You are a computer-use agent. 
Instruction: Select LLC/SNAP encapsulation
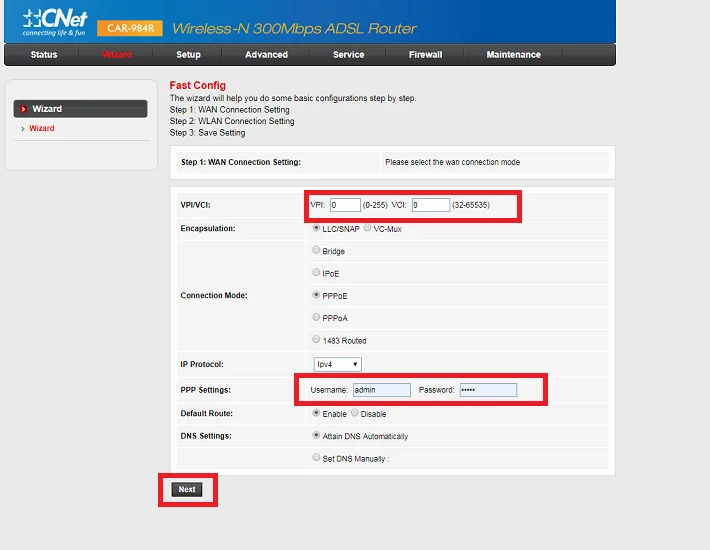(x=317, y=228)
